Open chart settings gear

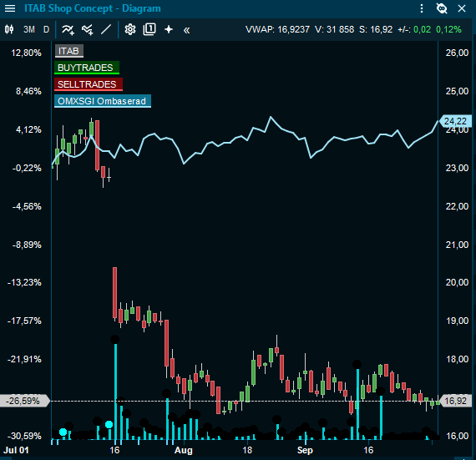pyautogui.click(x=130, y=29)
